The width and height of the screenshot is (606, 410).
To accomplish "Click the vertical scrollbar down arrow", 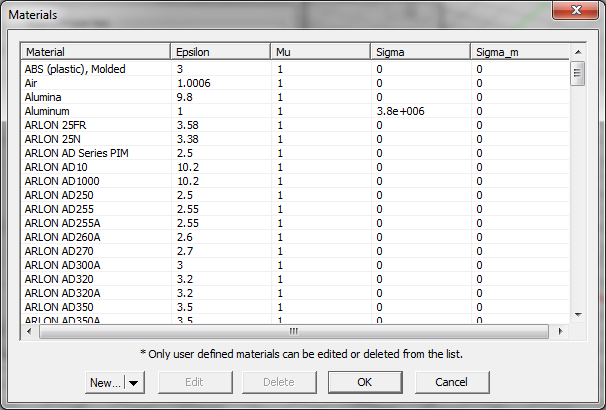I will pos(578,315).
